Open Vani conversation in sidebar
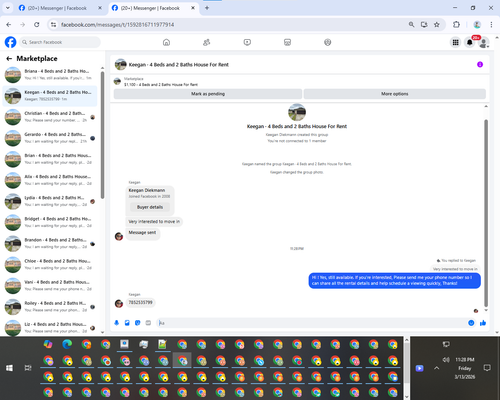This screenshot has height=400, width=500. 50,286
